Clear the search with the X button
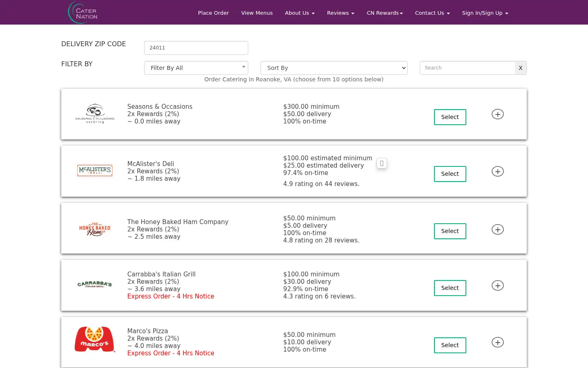 (x=520, y=68)
